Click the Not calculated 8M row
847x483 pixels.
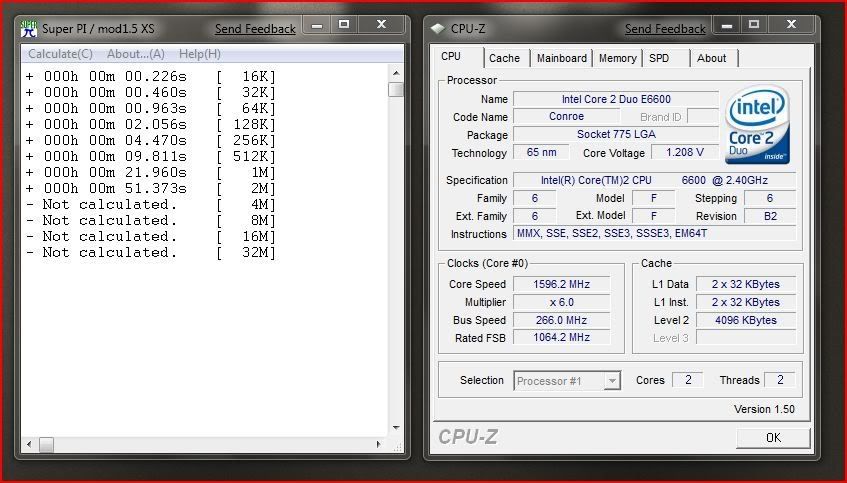pos(151,220)
